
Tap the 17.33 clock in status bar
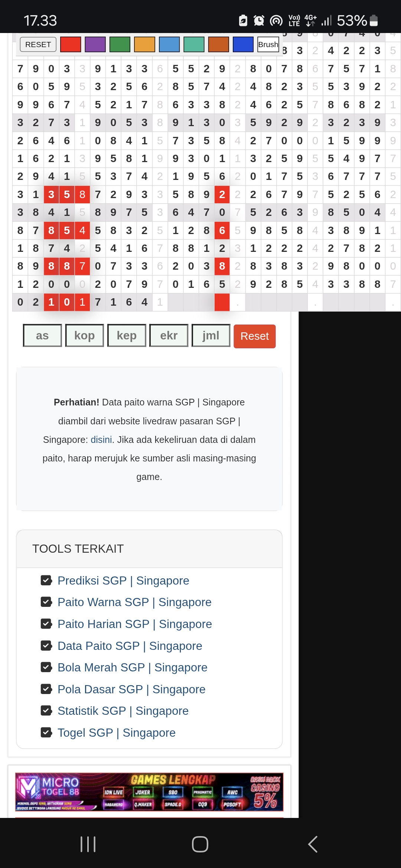pos(40,21)
